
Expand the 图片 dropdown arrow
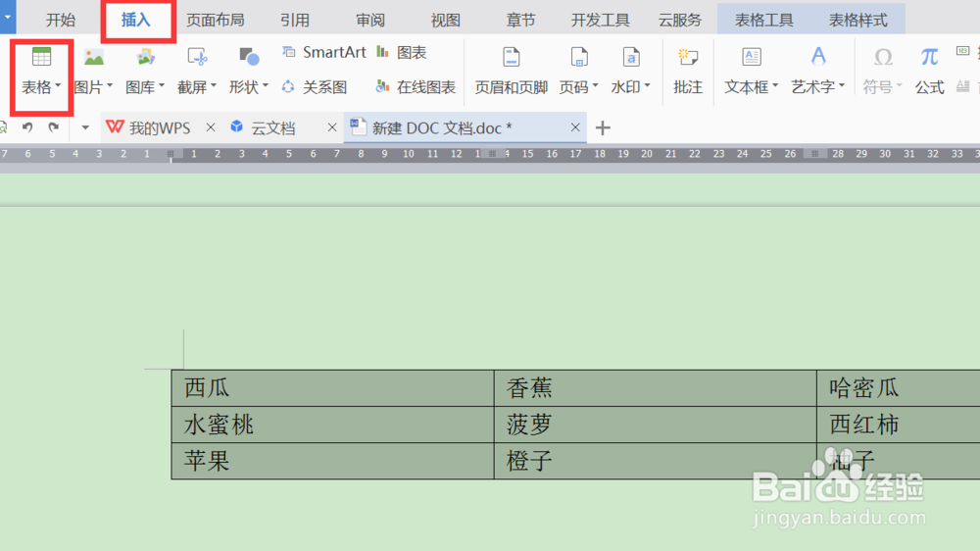[x=110, y=85]
